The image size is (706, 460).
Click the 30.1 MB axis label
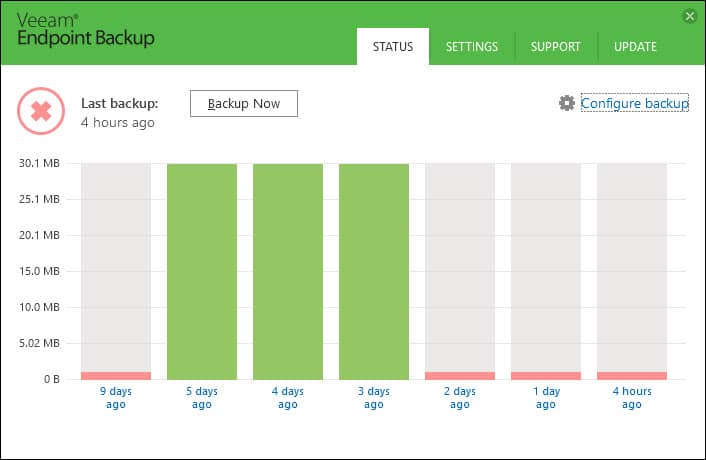tap(39, 163)
